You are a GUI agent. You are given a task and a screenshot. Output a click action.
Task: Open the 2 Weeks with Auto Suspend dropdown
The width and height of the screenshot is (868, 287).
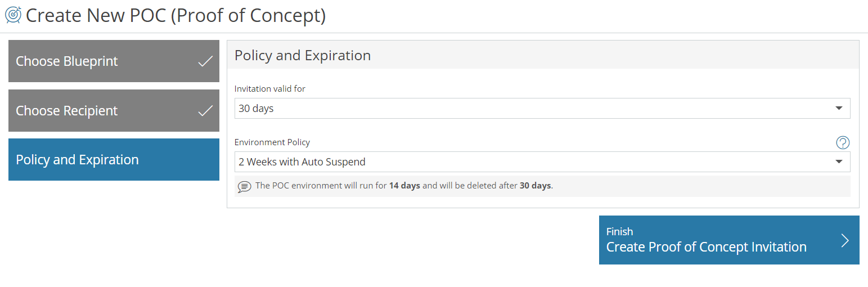pos(542,162)
